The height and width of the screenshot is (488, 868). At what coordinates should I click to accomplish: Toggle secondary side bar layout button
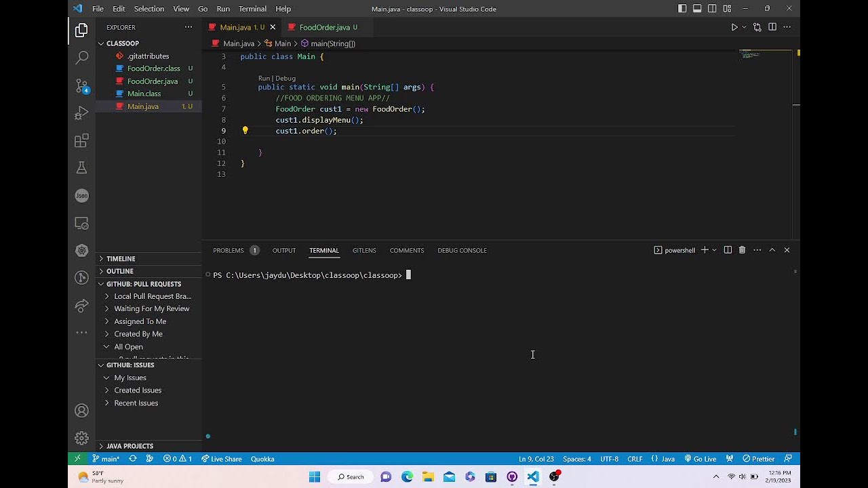pos(712,9)
